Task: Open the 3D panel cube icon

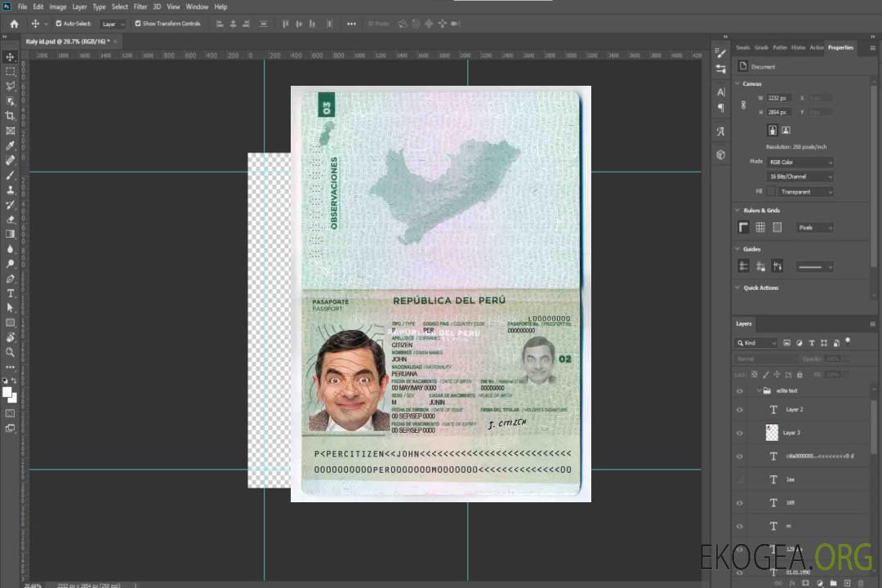Action: click(721, 154)
